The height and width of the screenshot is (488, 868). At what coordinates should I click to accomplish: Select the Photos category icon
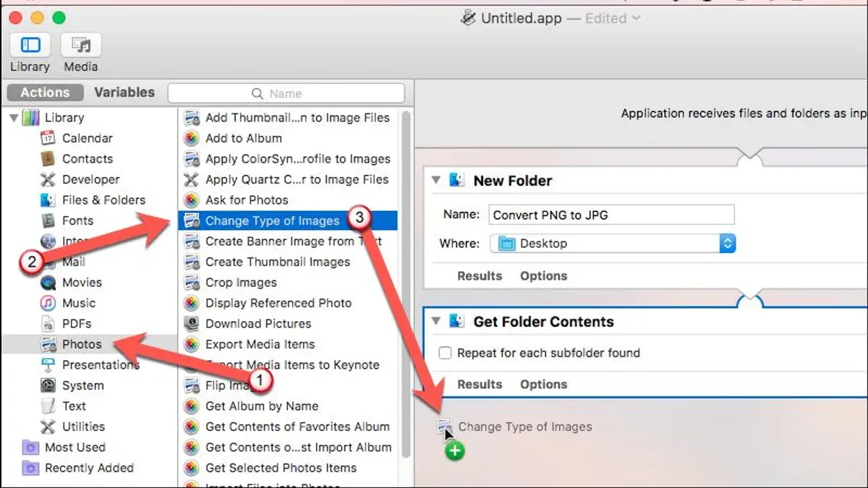click(48, 344)
